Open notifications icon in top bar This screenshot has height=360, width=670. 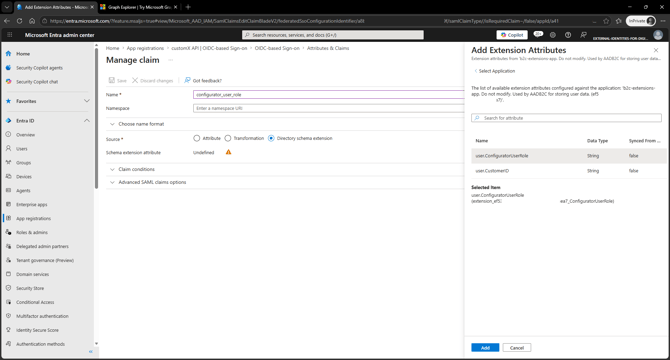[x=538, y=35]
